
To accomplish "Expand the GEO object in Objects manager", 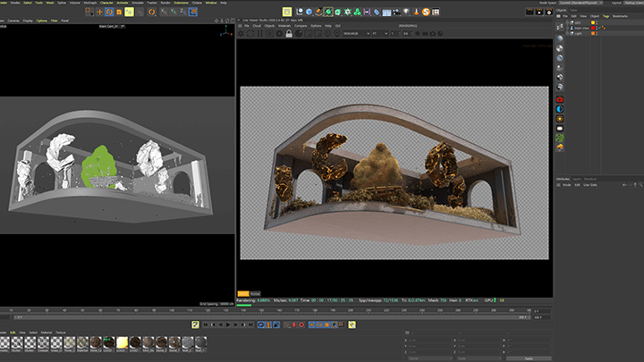I will (x=568, y=22).
